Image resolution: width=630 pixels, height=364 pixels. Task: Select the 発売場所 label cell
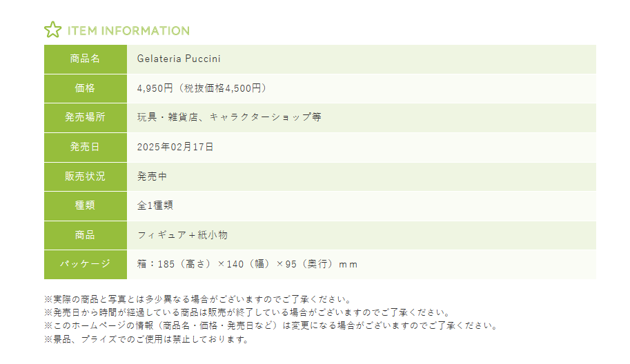[x=86, y=117]
